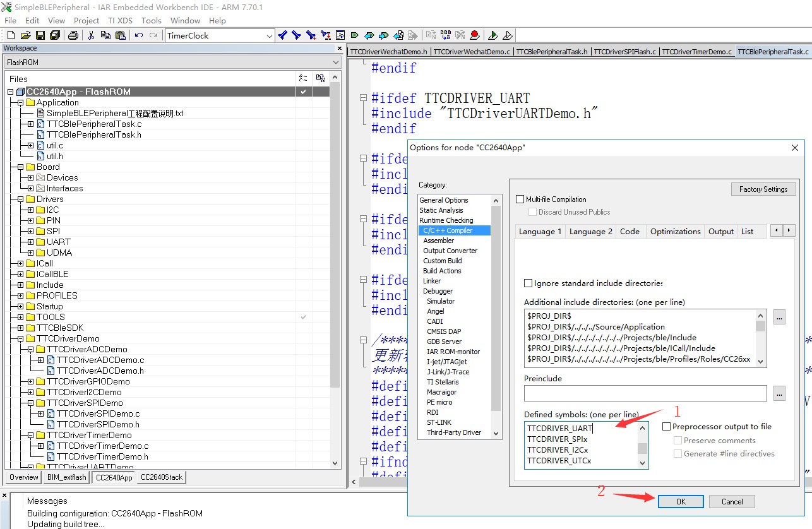Click the Open file toolbar icon
812x529 pixels.
pos(25,35)
